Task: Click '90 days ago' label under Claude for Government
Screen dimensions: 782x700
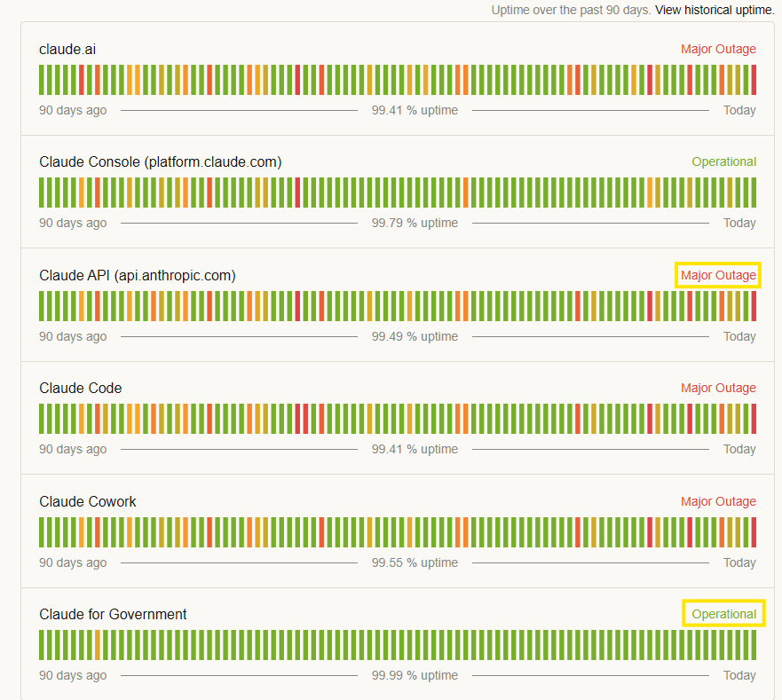Action: [x=73, y=675]
